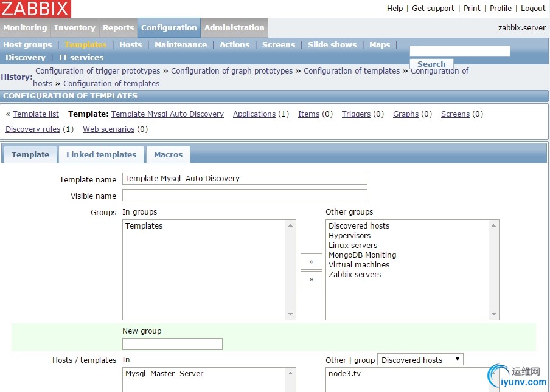The height and width of the screenshot is (392, 550).
Task: Open Discovery rules (1) link
Action: click(x=33, y=129)
